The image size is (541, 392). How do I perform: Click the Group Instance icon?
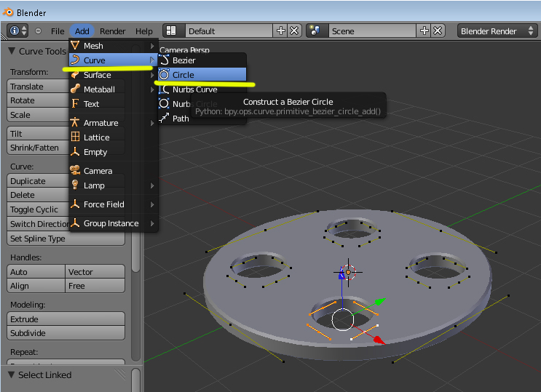(x=75, y=223)
